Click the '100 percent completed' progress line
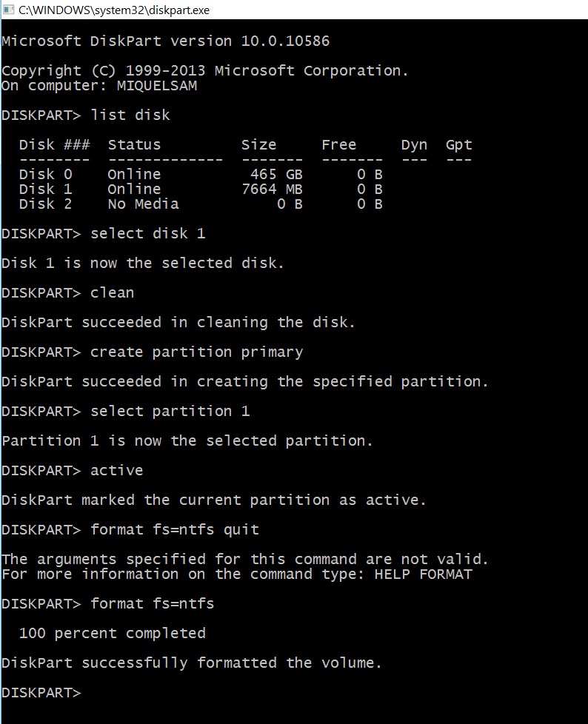 pyautogui.click(x=112, y=633)
